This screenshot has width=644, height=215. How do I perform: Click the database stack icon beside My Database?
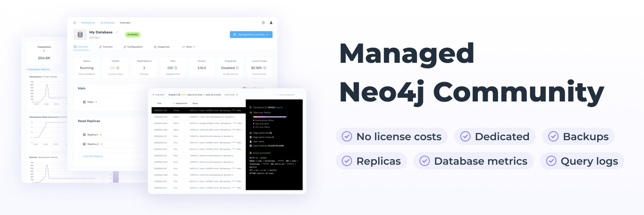(x=80, y=34)
